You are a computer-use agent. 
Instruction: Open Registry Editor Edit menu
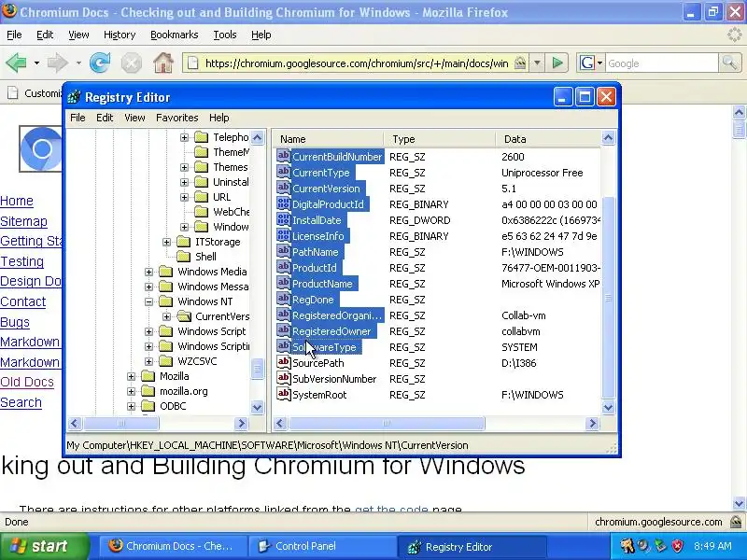click(105, 118)
